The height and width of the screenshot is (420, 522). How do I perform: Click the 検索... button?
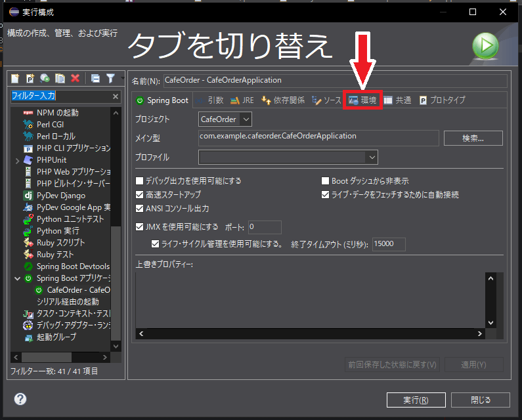(473, 138)
